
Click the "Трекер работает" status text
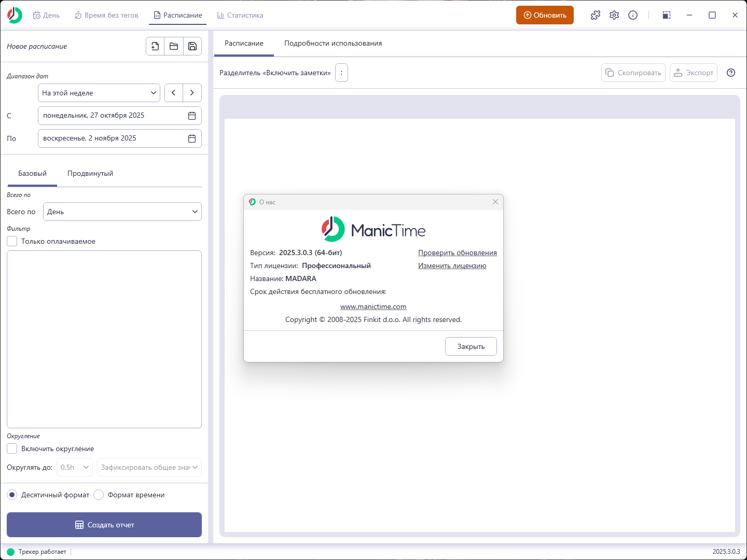tap(43, 552)
